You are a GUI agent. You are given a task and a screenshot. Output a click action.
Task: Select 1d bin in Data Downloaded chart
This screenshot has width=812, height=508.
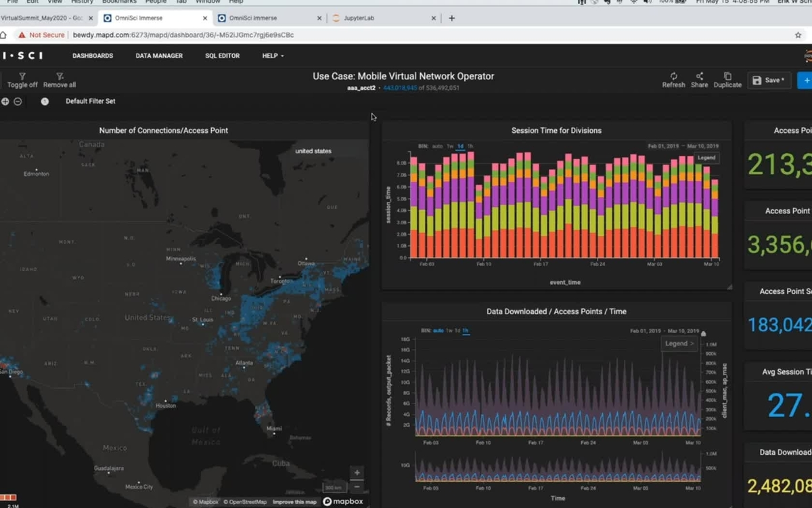click(457, 331)
